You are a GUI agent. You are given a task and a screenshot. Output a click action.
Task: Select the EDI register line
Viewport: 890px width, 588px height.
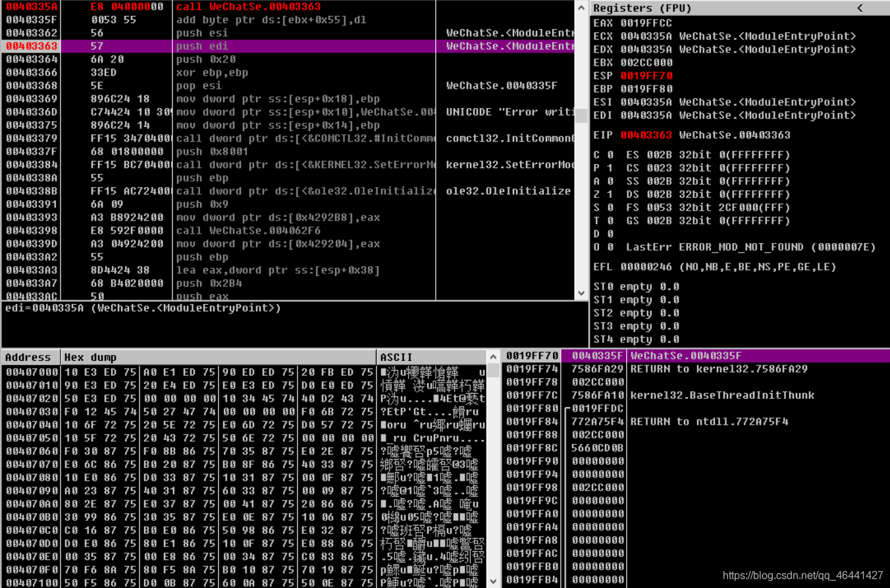725,115
